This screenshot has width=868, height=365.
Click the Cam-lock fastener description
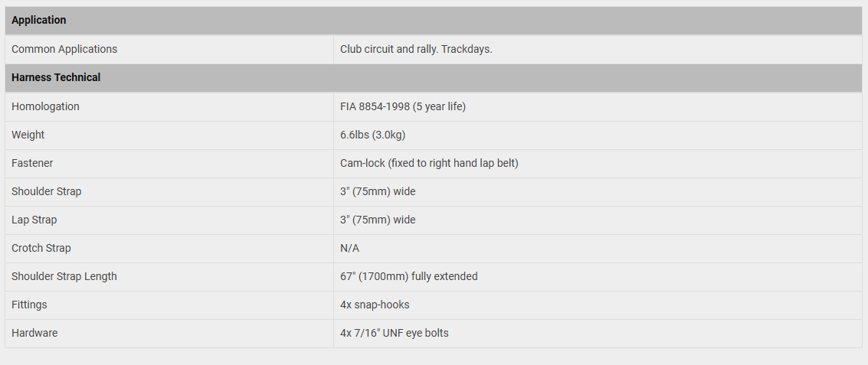[430, 163]
